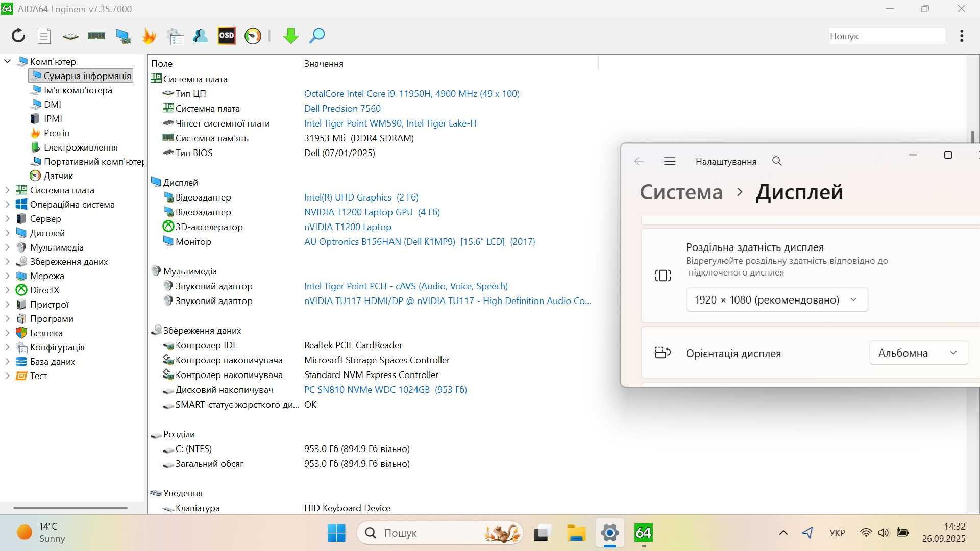980x551 pixels.
Task: Open display resolution 1920 × 1080 dropdown
Action: pos(777,299)
